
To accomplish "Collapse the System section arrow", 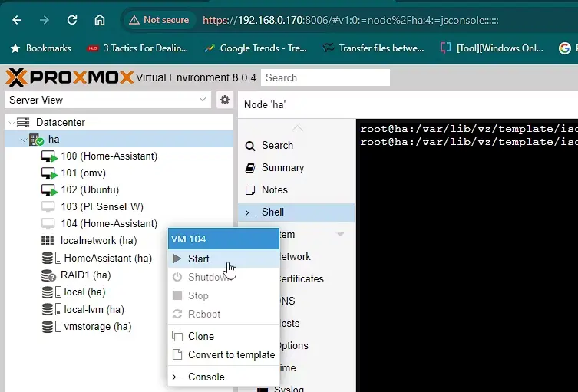I will pyautogui.click(x=340, y=234).
